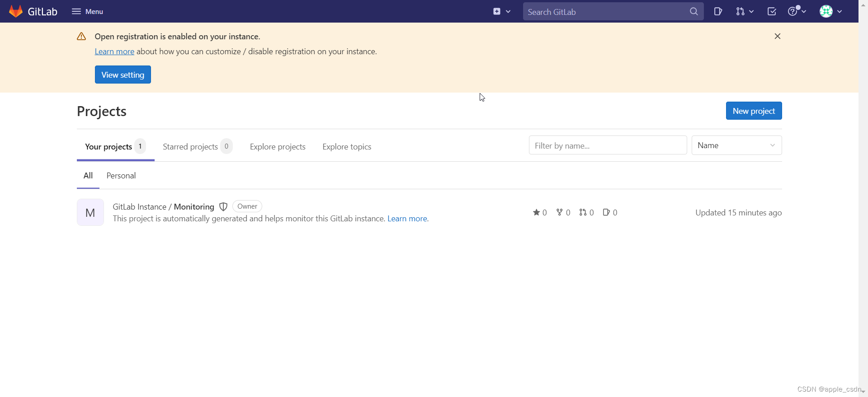Switch to the Starred projects tab

click(x=198, y=146)
